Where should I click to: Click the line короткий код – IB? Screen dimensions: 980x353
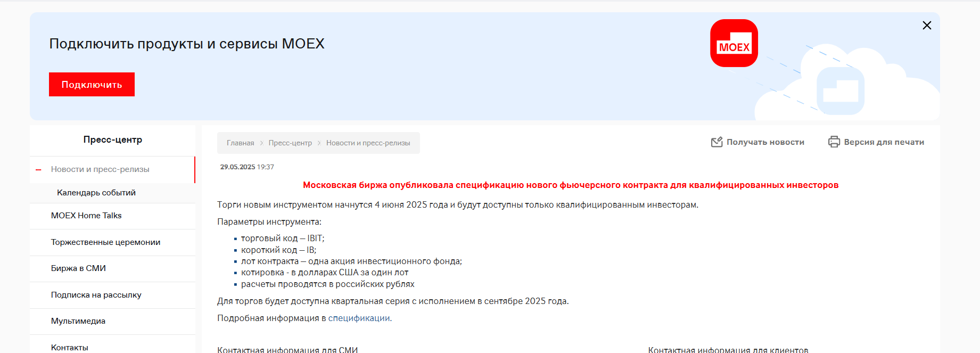(x=278, y=250)
